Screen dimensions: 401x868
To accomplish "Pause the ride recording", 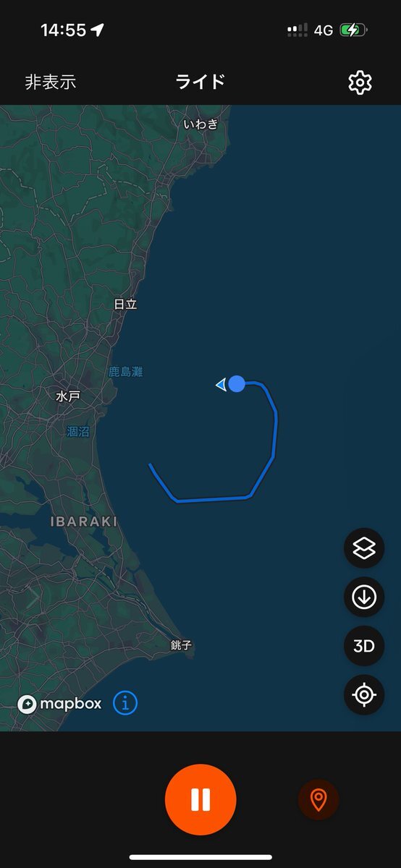I will pos(200,799).
